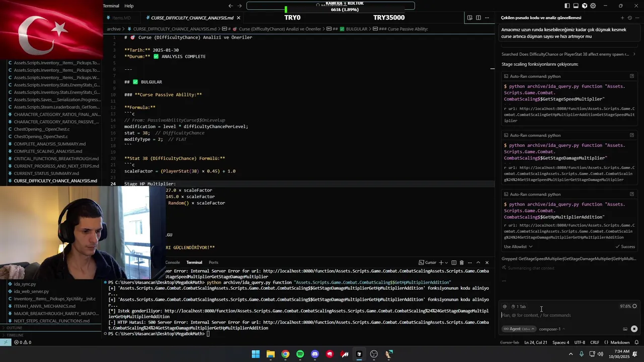Toggle the Cursor AI pane icon

coord(584,6)
